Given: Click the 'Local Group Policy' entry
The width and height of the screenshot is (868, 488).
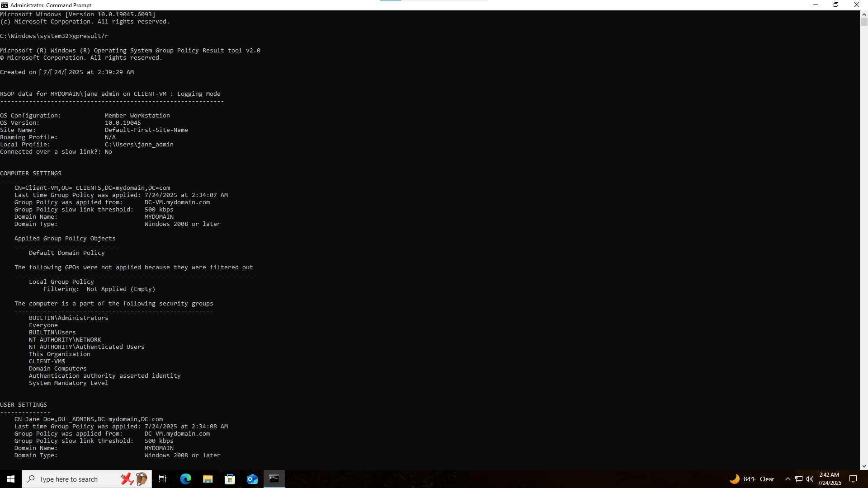Looking at the screenshot, I should pos(61,282).
